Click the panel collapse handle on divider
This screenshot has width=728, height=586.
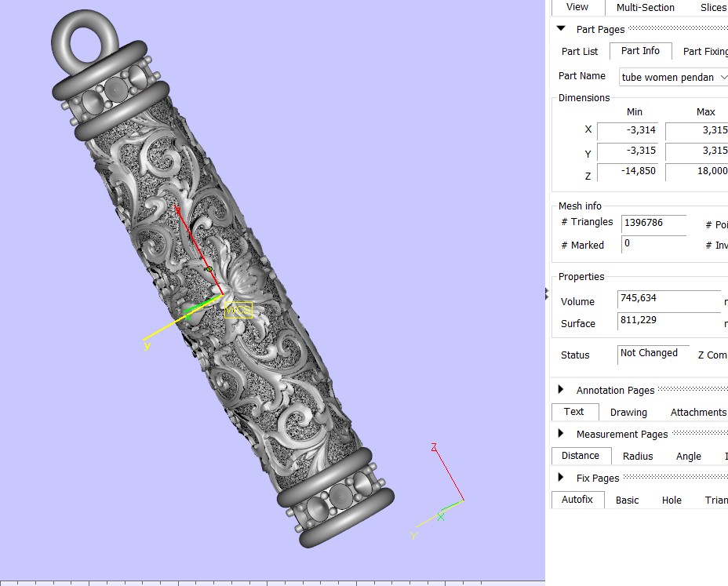click(x=547, y=293)
